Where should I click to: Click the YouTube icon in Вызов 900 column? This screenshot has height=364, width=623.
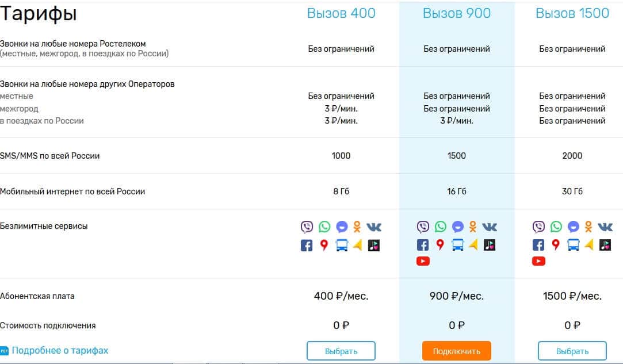(x=423, y=261)
